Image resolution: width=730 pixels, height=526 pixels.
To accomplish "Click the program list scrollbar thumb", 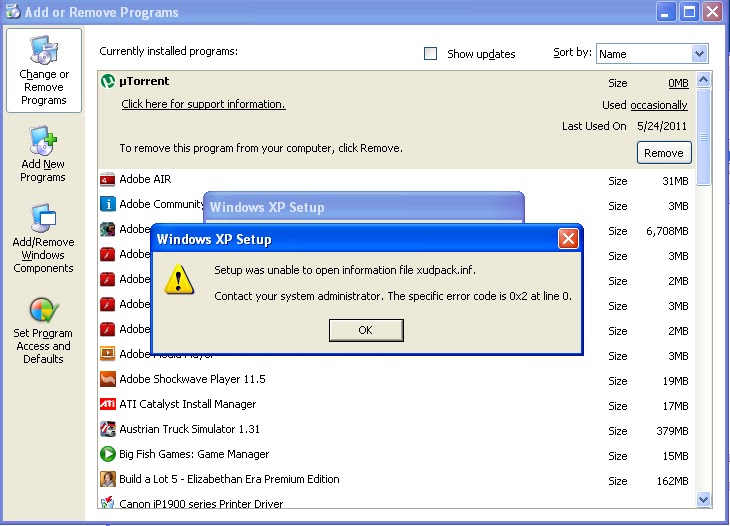I will [x=703, y=137].
